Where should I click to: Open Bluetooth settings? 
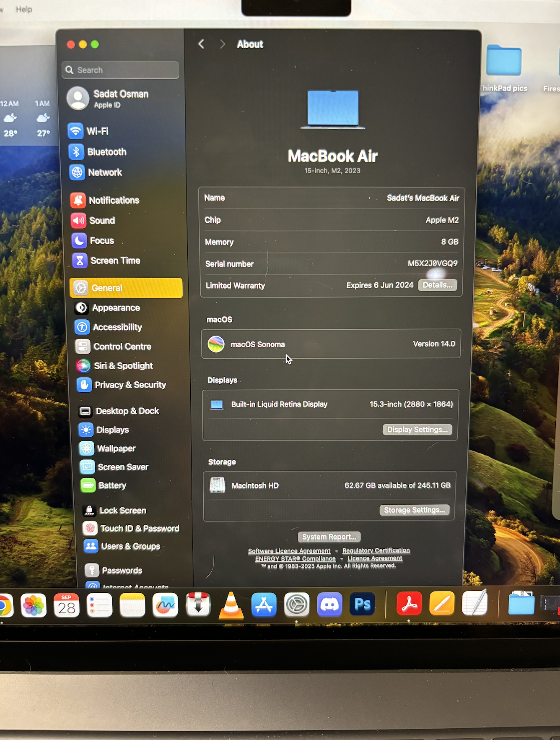[98, 152]
